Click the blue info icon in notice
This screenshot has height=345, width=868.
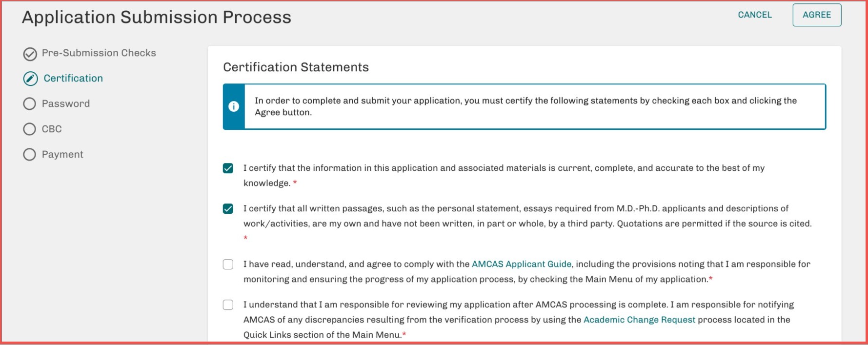pos(234,106)
